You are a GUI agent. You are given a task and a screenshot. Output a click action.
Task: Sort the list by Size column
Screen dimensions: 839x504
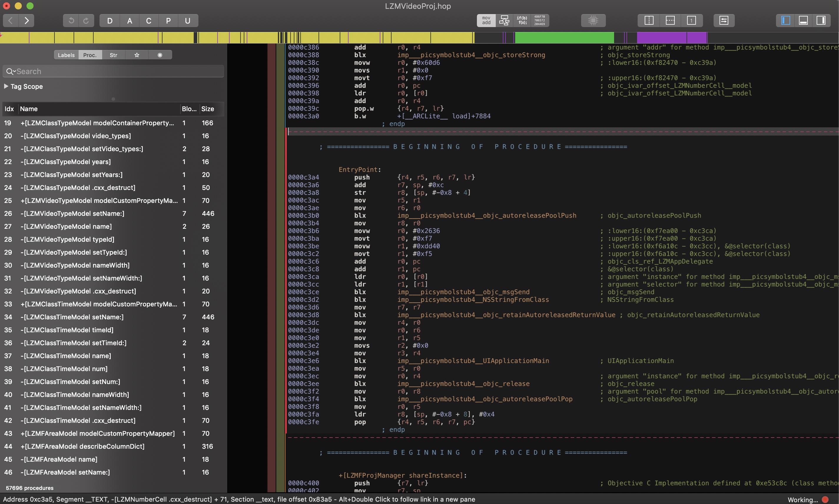pyautogui.click(x=207, y=109)
